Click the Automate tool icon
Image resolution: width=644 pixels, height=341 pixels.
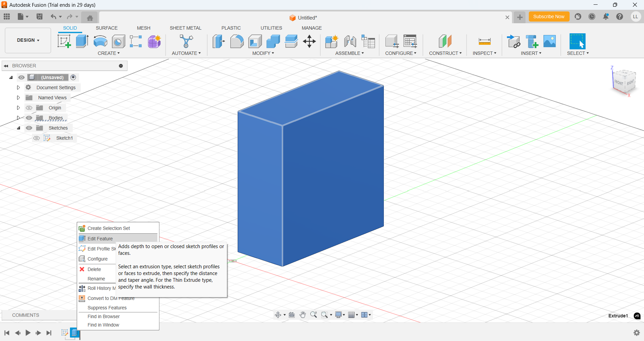coord(186,41)
